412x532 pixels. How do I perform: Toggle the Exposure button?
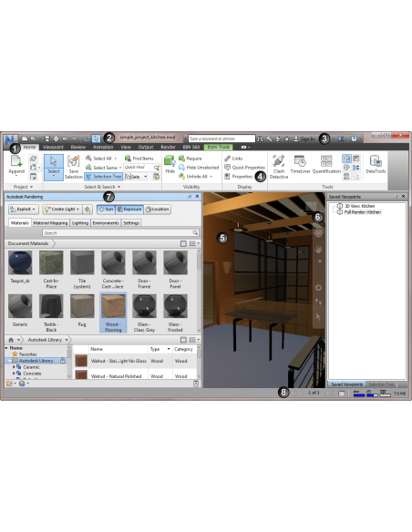(x=129, y=209)
